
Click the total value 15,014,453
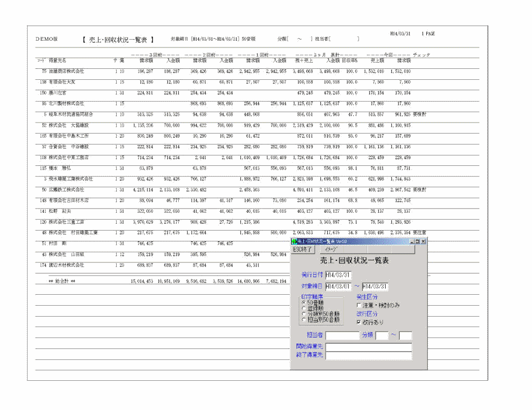[142, 281]
